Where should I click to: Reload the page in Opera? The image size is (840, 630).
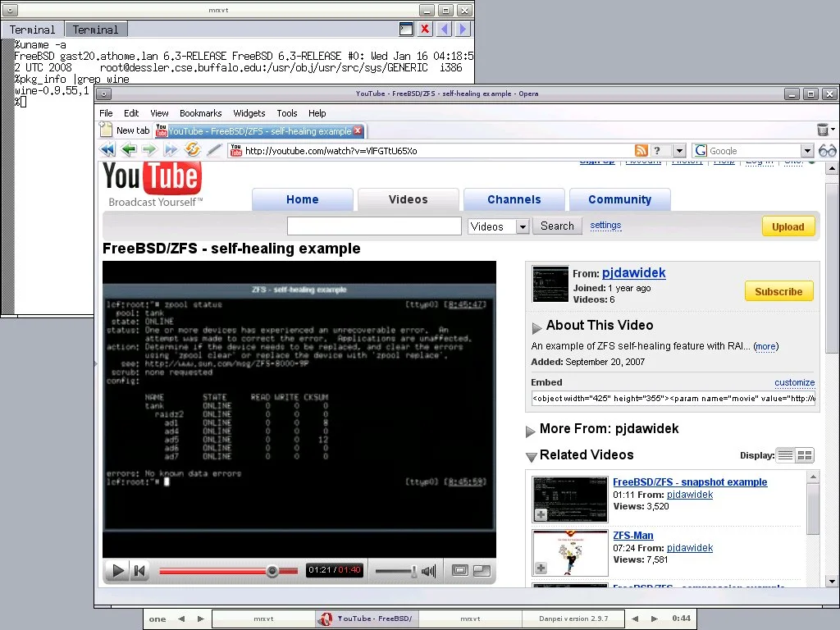[192, 150]
